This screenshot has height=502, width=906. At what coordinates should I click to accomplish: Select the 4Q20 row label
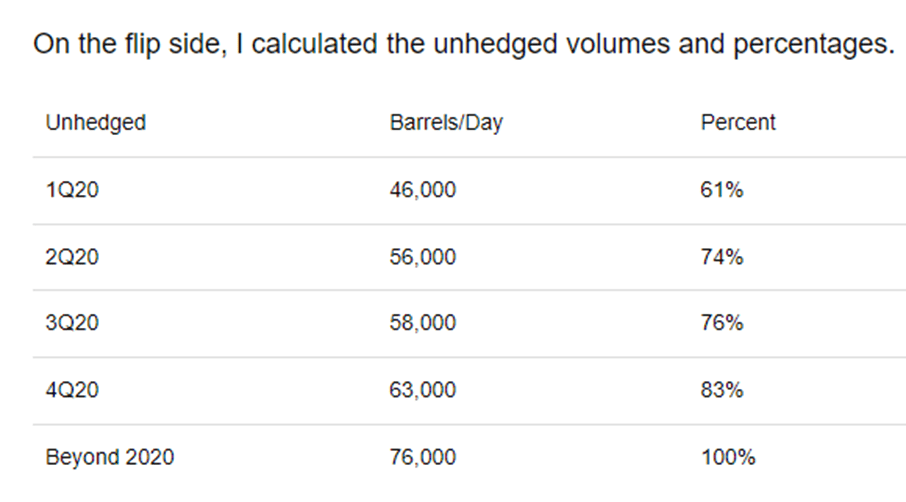coord(72,390)
